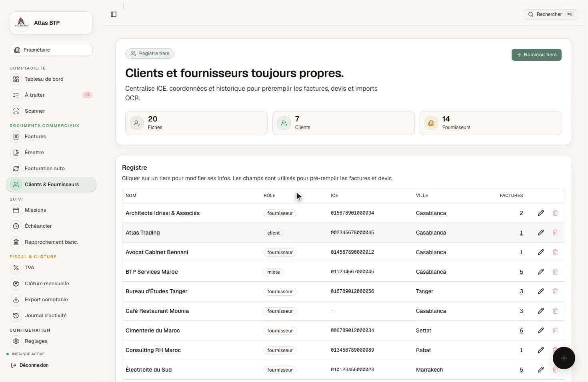Select the Électricité du Sud name
The height and width of the screenshot is (382, 588).
[148, 370]
